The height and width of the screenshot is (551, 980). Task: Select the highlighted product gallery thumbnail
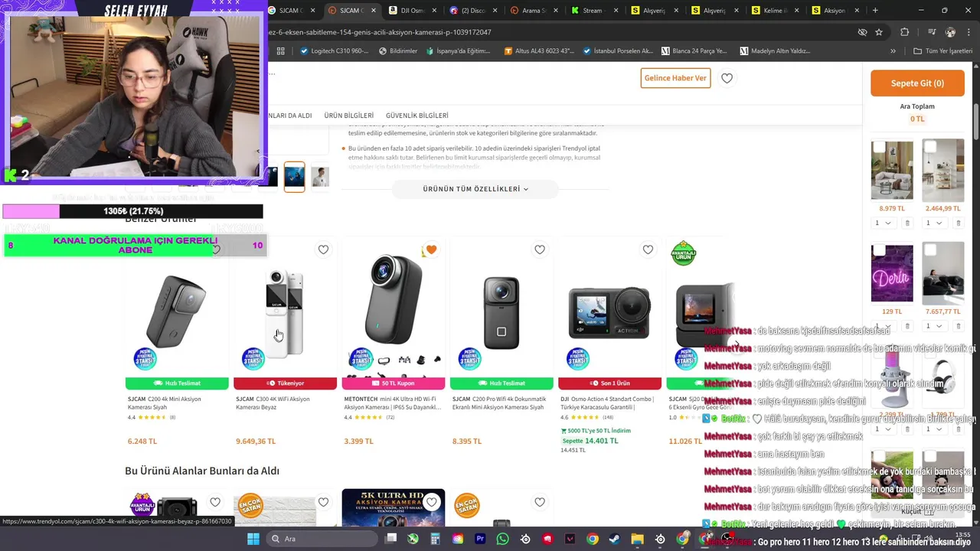(294, 176)
